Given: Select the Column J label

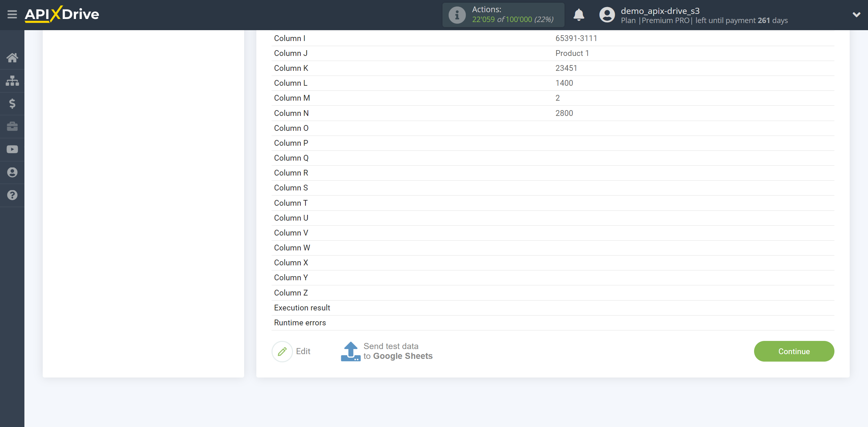Looking at the screenshot, I should 291,53.
